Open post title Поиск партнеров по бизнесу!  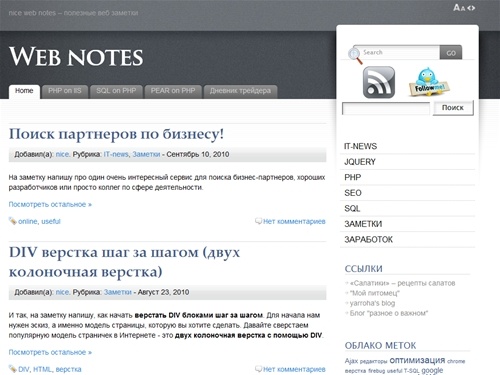[x=116, y=134]
